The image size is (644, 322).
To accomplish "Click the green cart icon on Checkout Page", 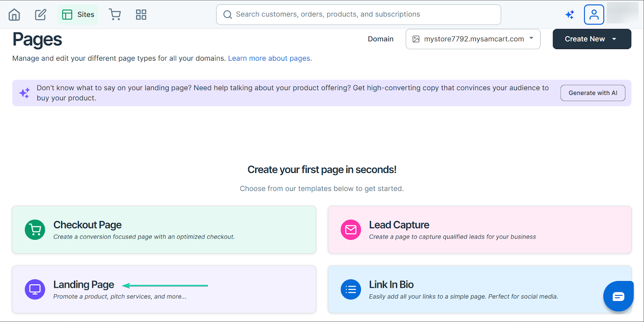I will tap(35, 230).
